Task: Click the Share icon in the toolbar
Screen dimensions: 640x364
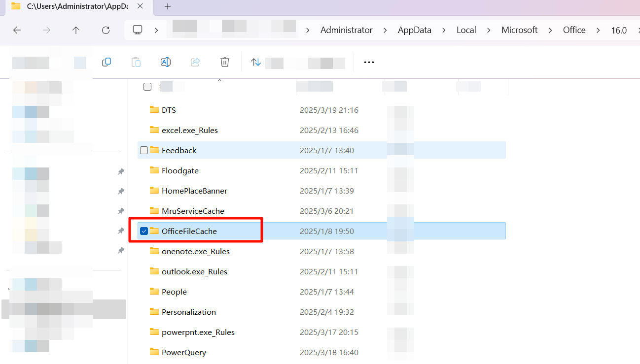Action: 195,62
